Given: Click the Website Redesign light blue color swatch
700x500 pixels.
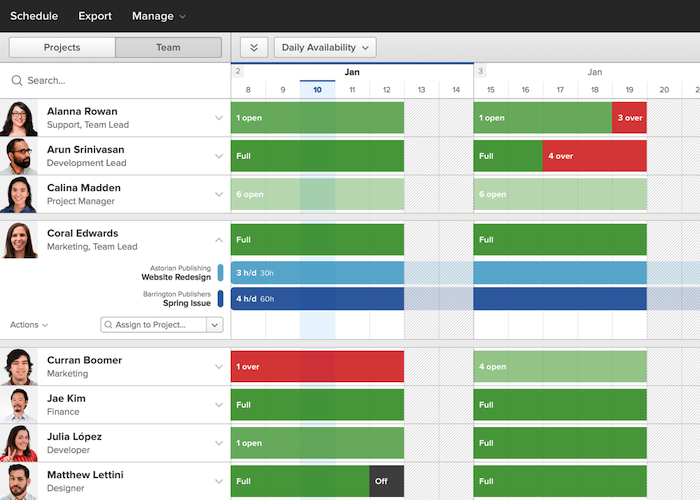Looking at the screenshot, I should point(220,273).
